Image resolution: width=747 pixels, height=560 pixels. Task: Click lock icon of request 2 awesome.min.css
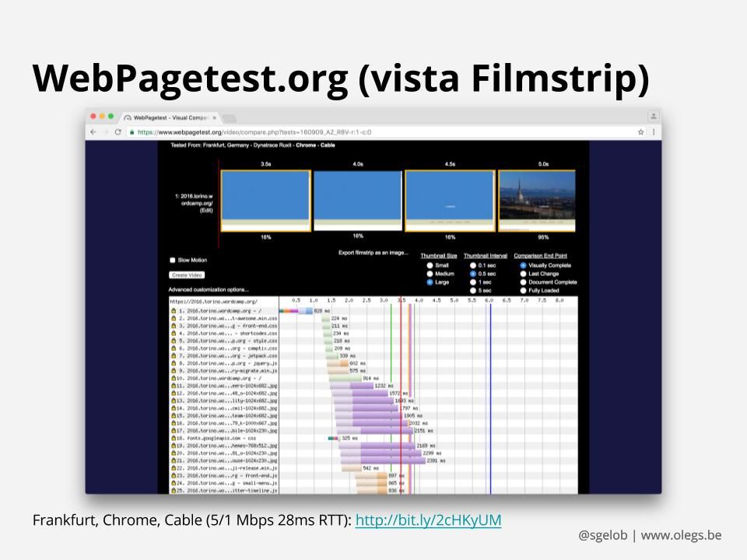point(174,319)
